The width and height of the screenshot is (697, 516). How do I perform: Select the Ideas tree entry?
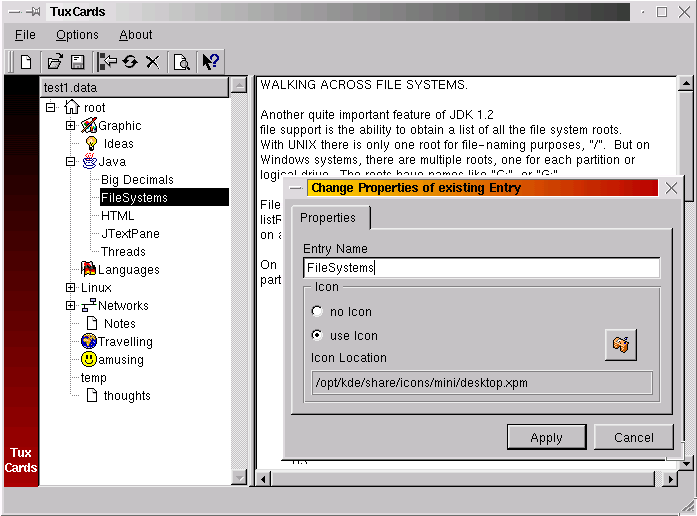pos(118,144)
